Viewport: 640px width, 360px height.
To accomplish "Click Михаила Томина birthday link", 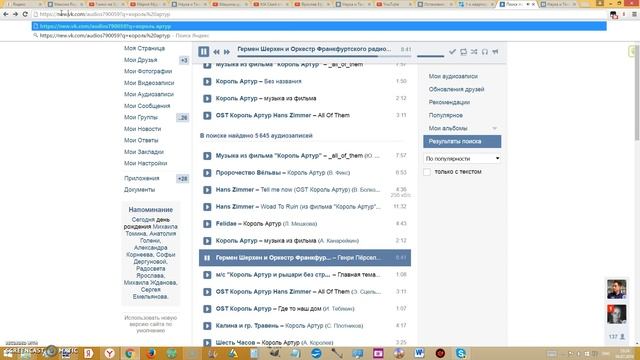I will (x=152, y=230).
